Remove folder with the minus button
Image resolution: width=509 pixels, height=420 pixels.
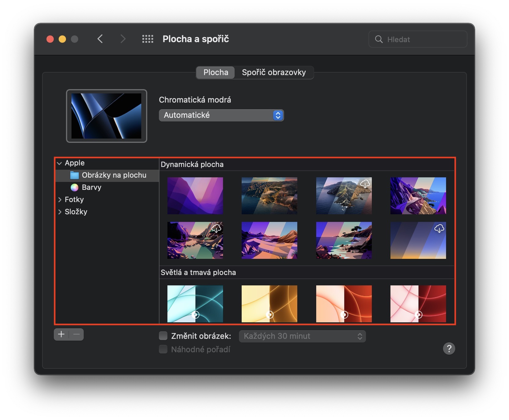76,335
